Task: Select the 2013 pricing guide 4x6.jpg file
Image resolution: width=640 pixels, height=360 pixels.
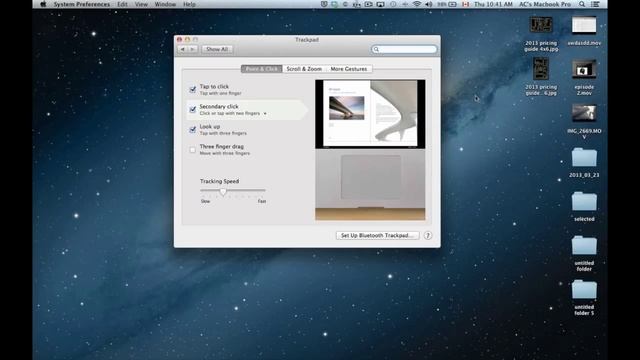Action: click(541, 34)
